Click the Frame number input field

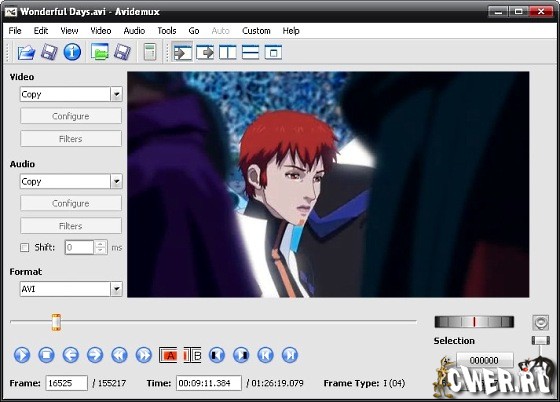click(x=66, y=383)
